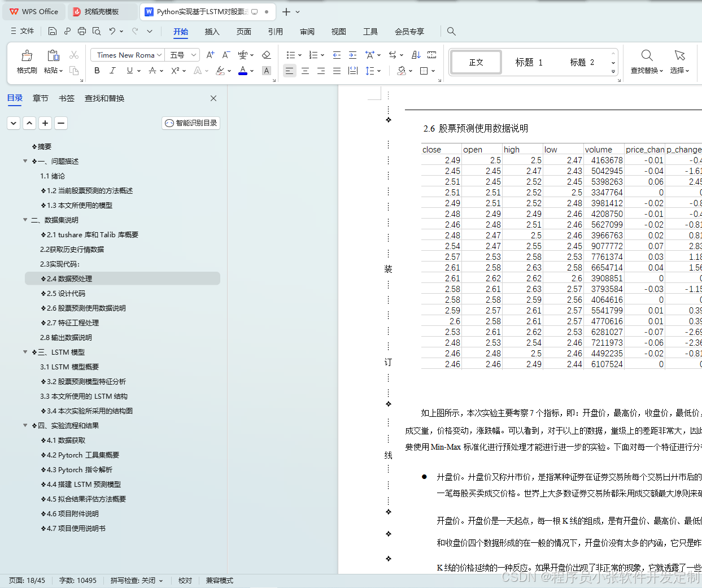
Task: Click the minus button in outline panel
Action: point(61,123)
